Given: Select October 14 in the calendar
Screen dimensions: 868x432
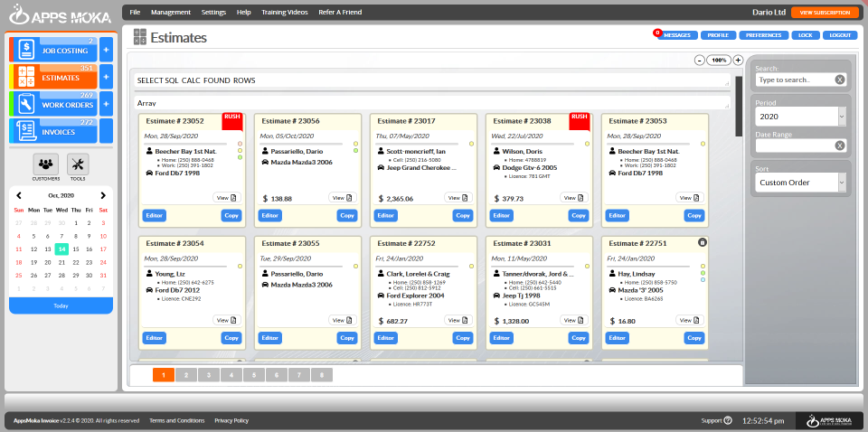Looking at the screenshot, I should coord(61,249).
